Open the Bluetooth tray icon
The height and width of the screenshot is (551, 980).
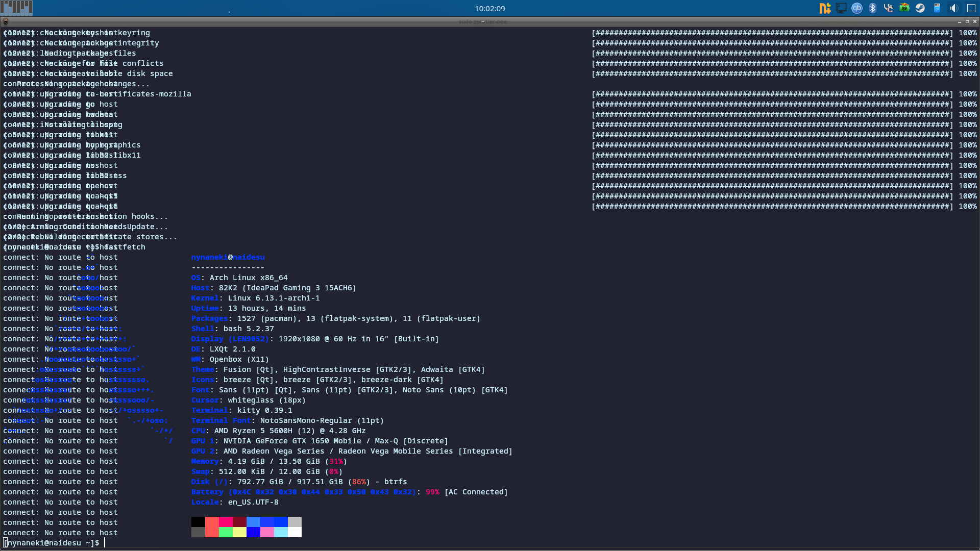(x=873, y=8)
